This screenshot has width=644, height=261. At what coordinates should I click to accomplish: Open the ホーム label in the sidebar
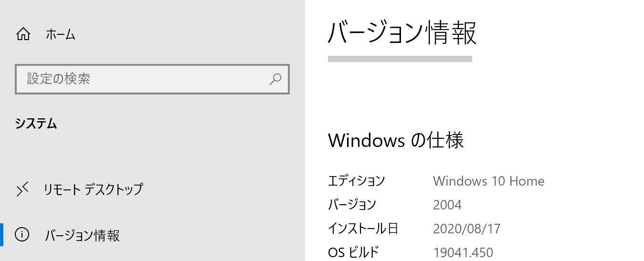[60, 34]
